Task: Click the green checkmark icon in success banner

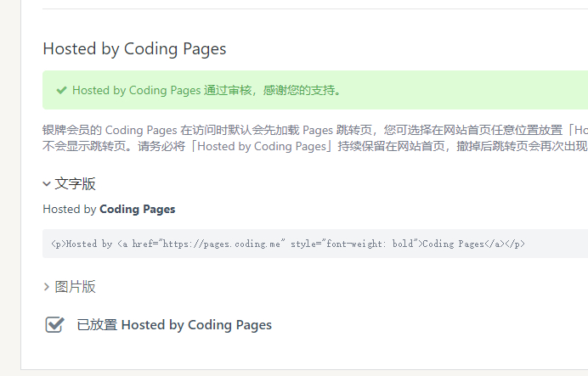Action: (61, 90)
